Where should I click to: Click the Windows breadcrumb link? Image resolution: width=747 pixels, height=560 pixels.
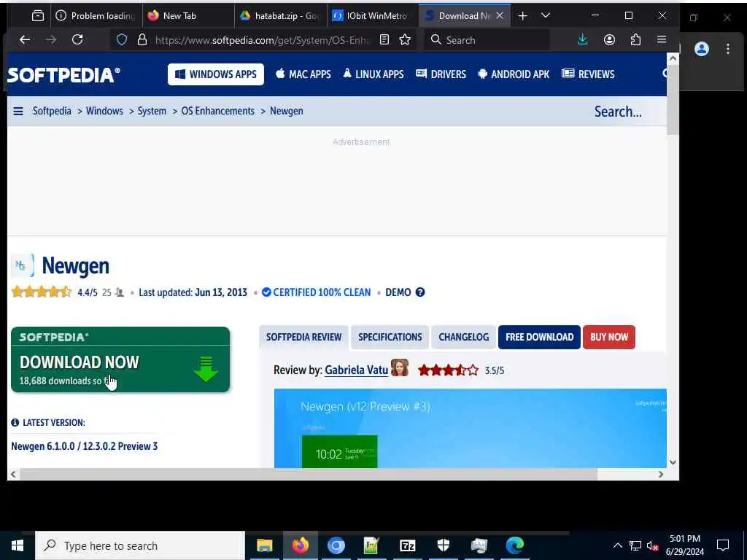[x=104, y=111]
